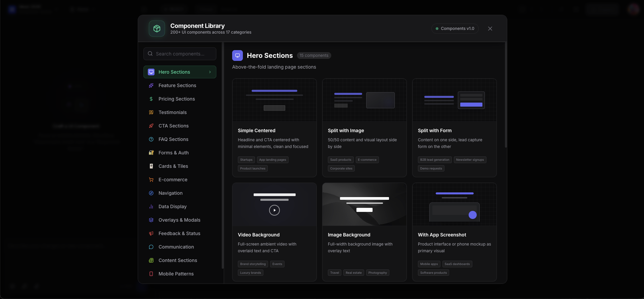Open the Pricing Sections category
The width and height of the screenshot is (644, 299).
[x=180, y=99]
